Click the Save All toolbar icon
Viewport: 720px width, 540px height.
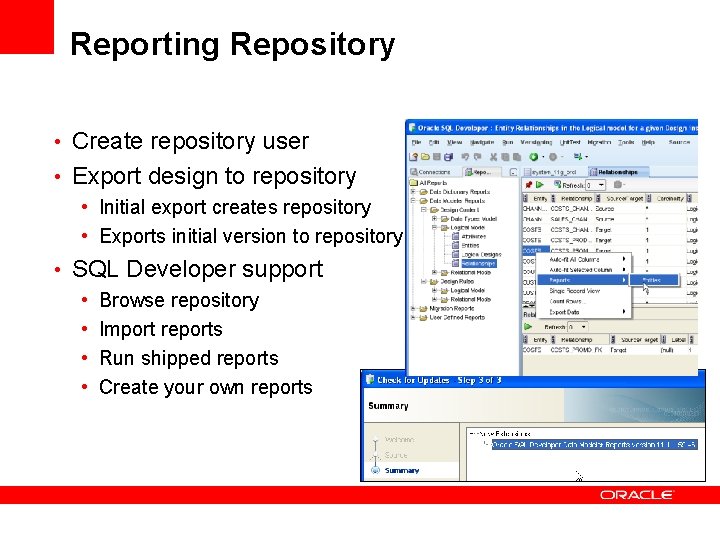448,157
